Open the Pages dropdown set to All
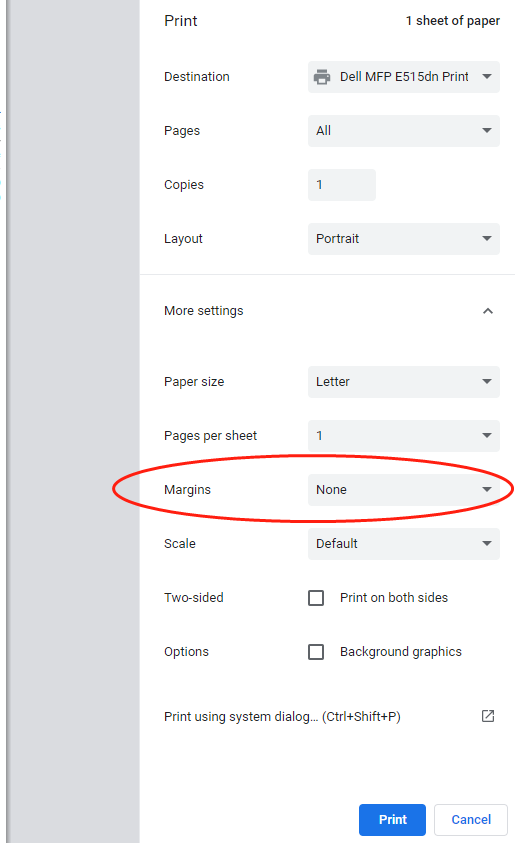This screenshot has width=515, height=843. (x=404, y=131)
